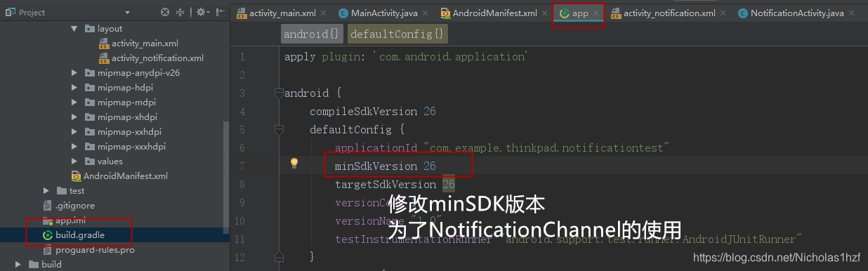Expand the test folder
This screenshot has height=271, width=868.
46,191
